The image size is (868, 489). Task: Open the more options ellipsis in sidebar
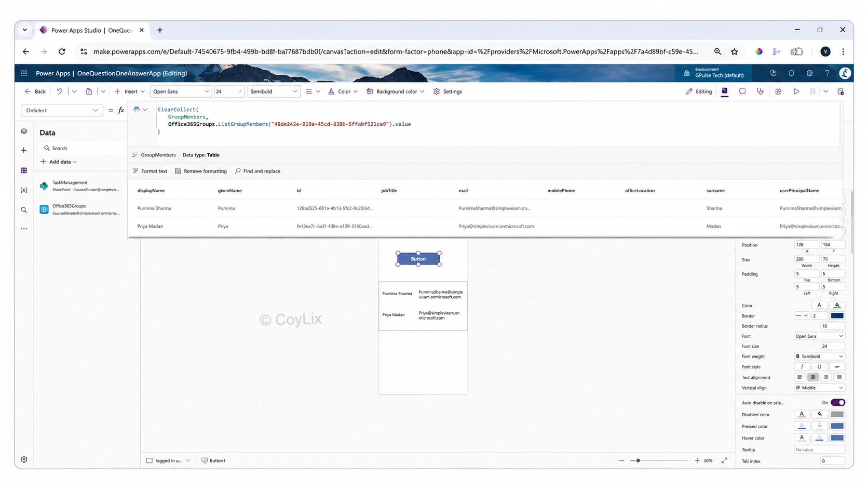(24, 229)
